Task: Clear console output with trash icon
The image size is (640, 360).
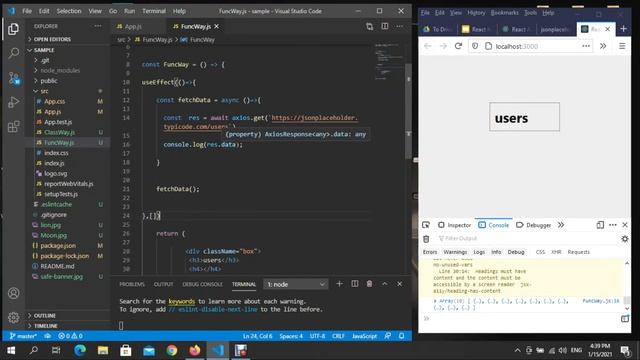Action: point(426,239)
